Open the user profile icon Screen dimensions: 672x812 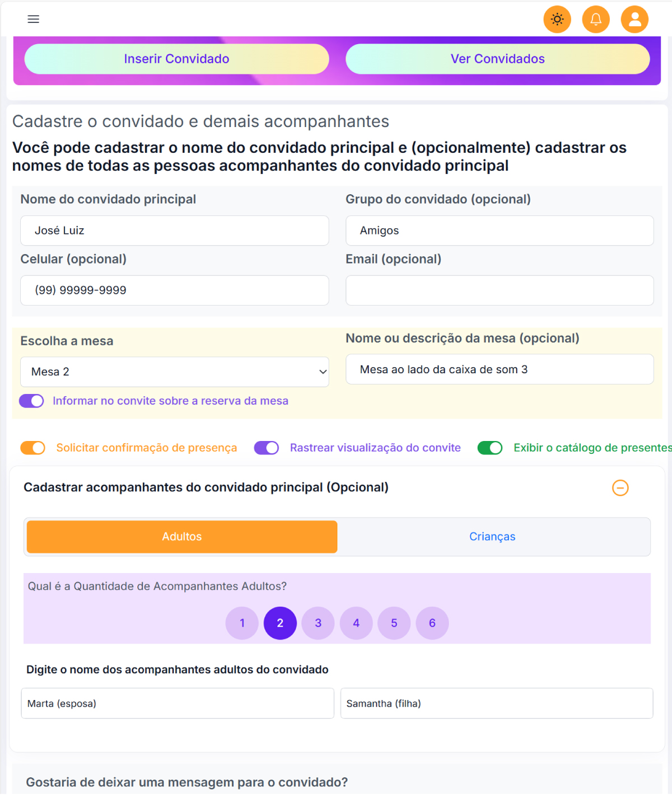point(634,19)
